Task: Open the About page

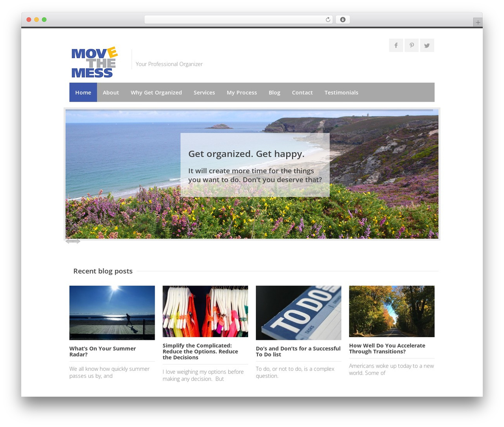Action: [x=111, y=93]
